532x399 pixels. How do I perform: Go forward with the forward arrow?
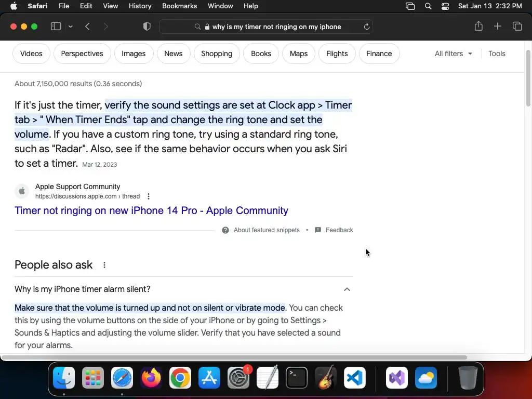tap(105, 26)
